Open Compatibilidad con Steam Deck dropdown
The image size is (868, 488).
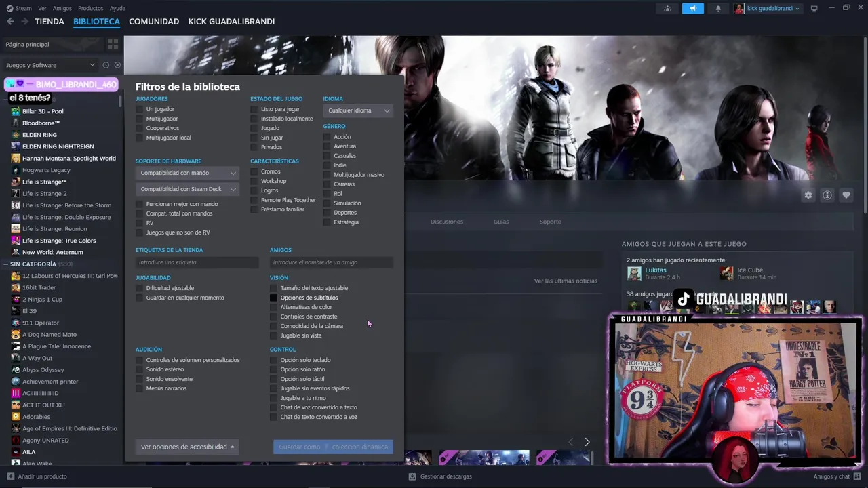(x=187, y=189)
